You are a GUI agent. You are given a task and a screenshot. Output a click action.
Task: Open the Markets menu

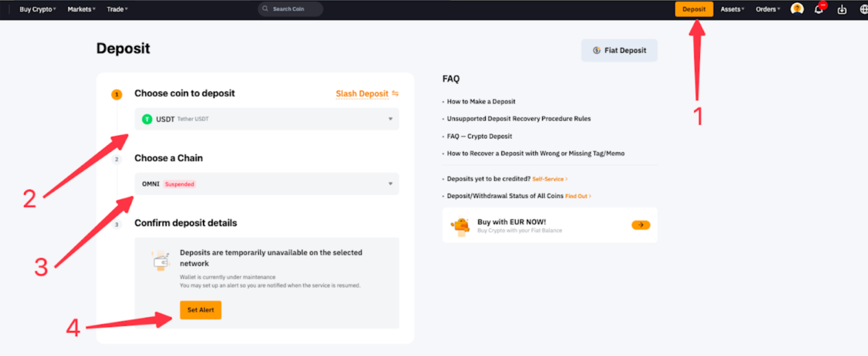(81, 9)
